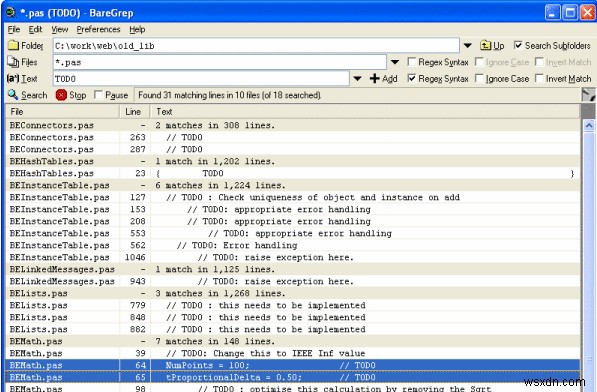Select BEConnectors.pas line 287 row
The image size is (597, 392).
[x=293, y=149]
